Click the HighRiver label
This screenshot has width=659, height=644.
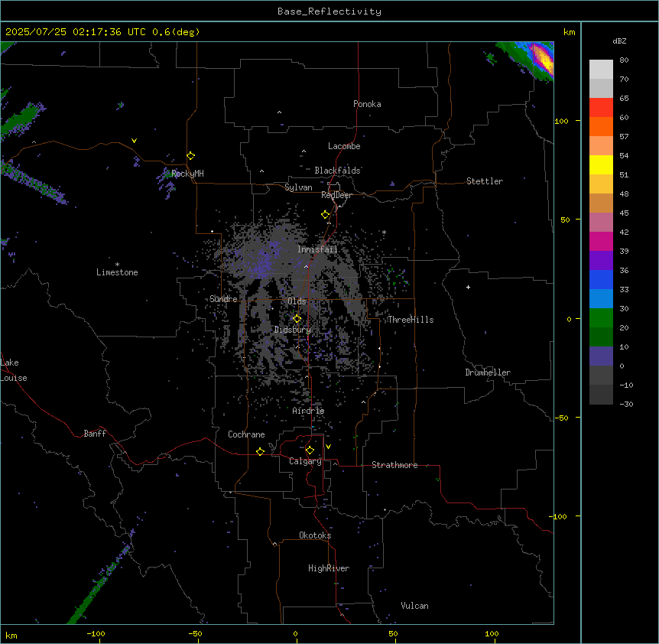[x=329, y=568]
